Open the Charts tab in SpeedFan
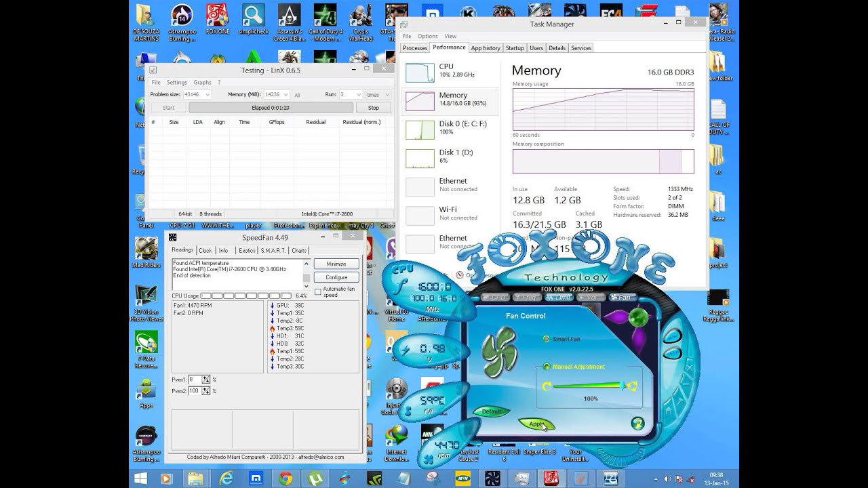This screenshot has width=868, height=488. pos(299,251)
